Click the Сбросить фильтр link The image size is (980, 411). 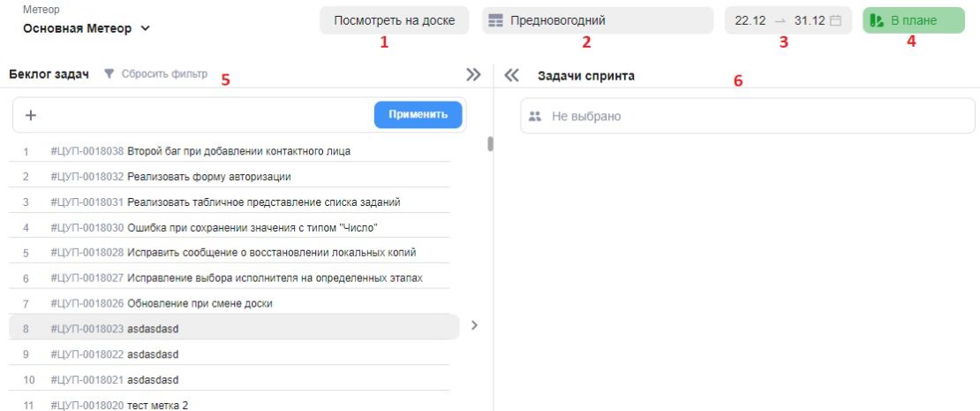click(x=164, y=74)
